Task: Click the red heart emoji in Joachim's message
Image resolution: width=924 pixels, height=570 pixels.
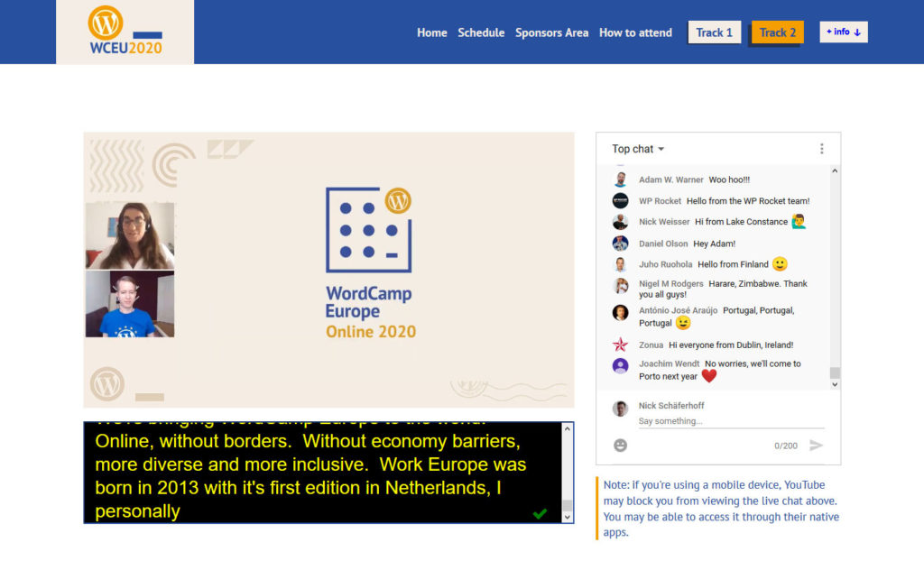Action: pos(709,376)
